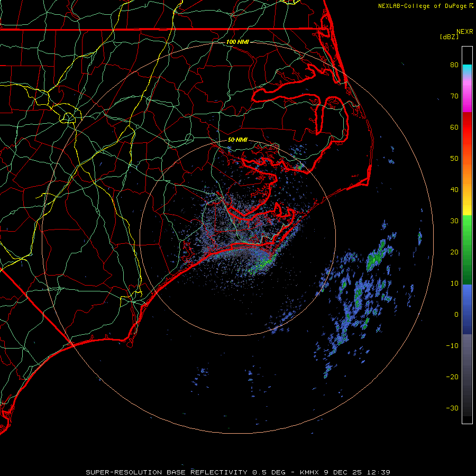
Task: Click the reflectivity dBZ color bar legend
Action: coord(467,235)
